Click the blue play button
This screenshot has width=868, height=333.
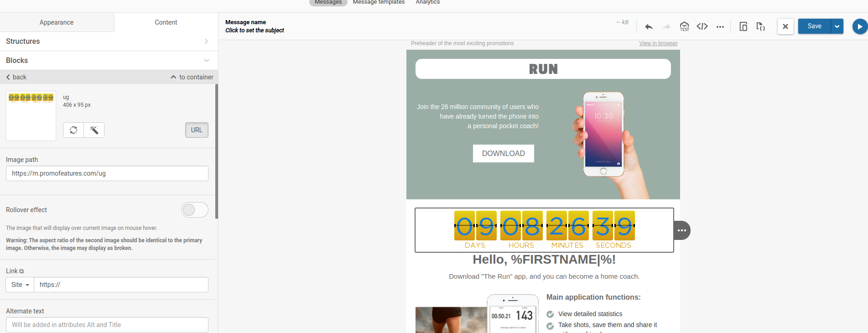(860, 26)
